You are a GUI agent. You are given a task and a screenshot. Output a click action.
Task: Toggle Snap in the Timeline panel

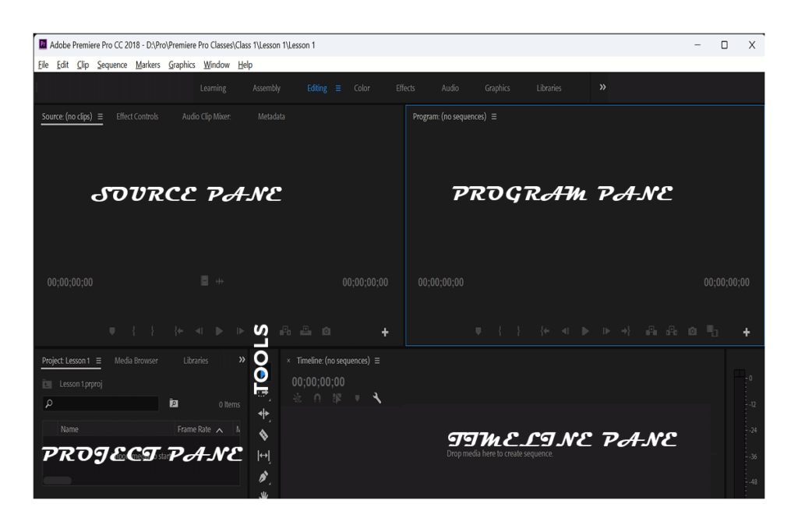tap(316, 398)
